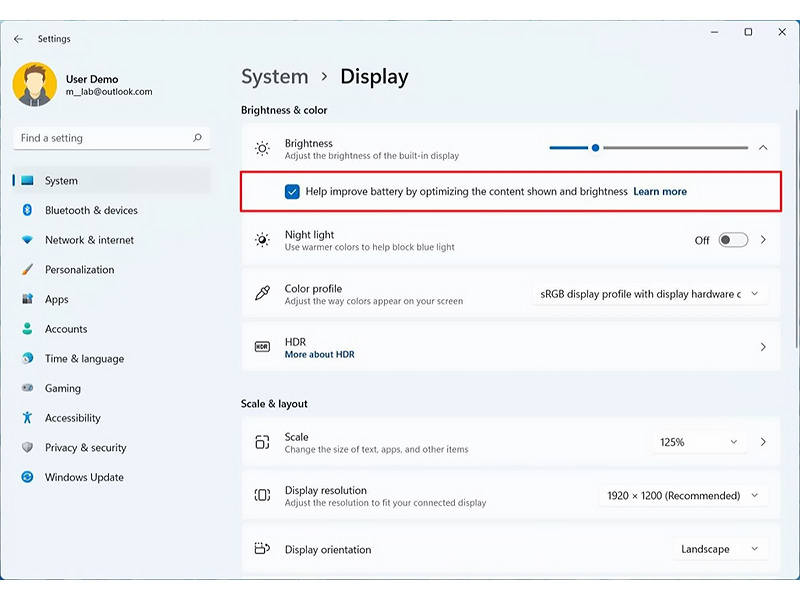Viewport: 800px width, 600px height.
Task: Click the Display orientation icon
Action: pos(262,548)
